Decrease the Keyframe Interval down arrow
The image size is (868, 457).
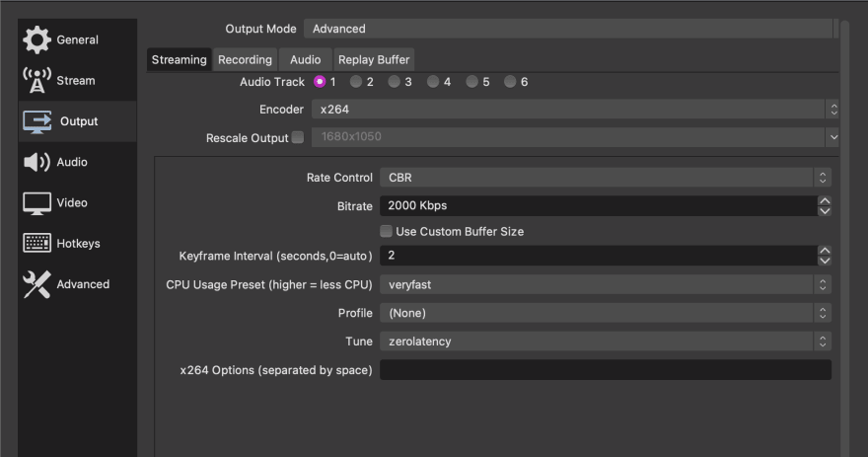(x=825, y=261)
